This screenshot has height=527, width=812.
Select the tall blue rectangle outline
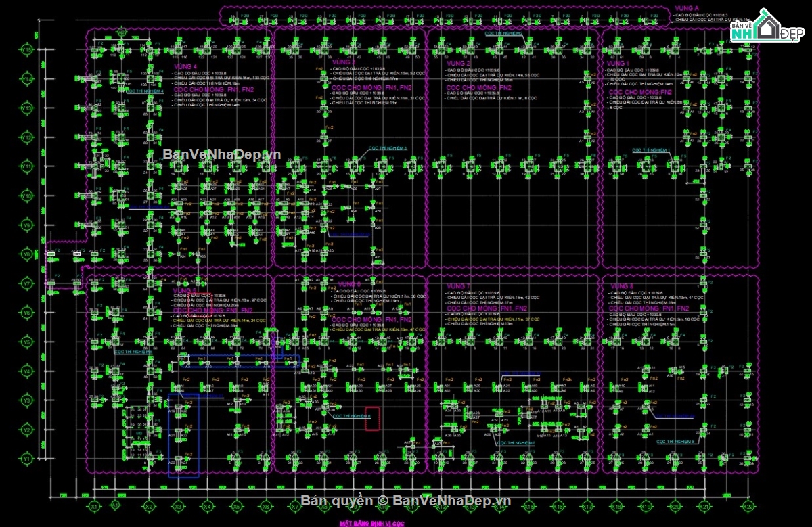[183, 436]
